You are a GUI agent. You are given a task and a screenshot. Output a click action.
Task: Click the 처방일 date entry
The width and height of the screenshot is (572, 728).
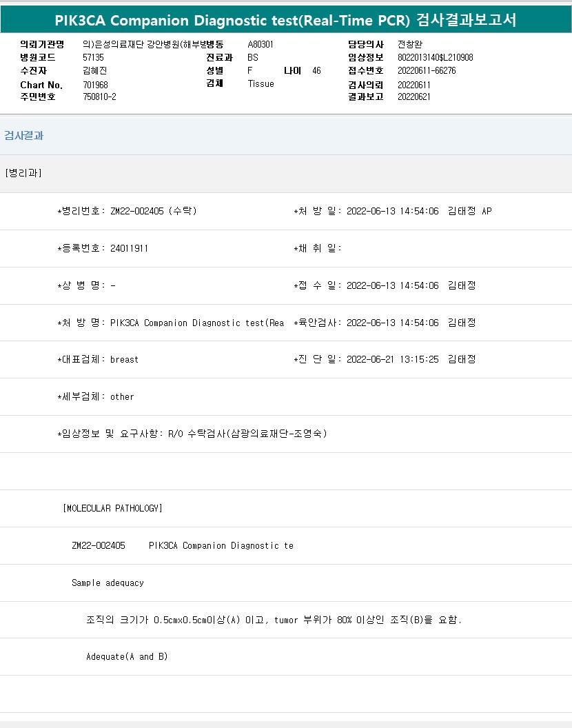(x=392, y=211)
